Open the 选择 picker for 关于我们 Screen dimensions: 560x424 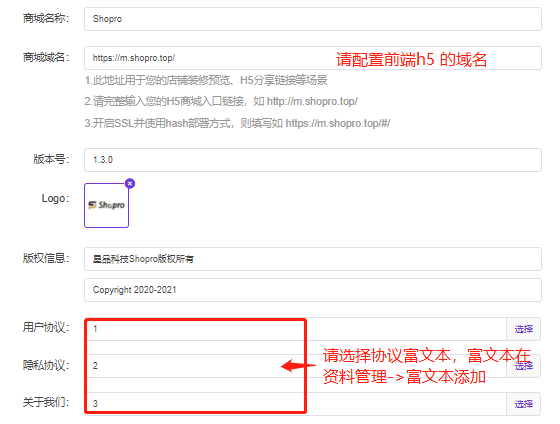coord(524,404)
